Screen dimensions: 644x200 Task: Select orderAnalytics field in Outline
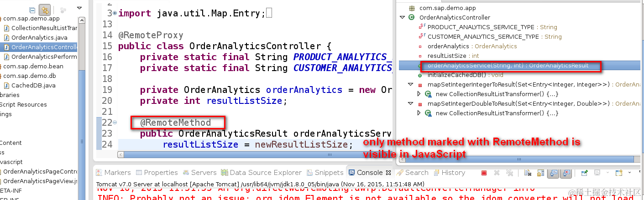click(x=467, y=46)
